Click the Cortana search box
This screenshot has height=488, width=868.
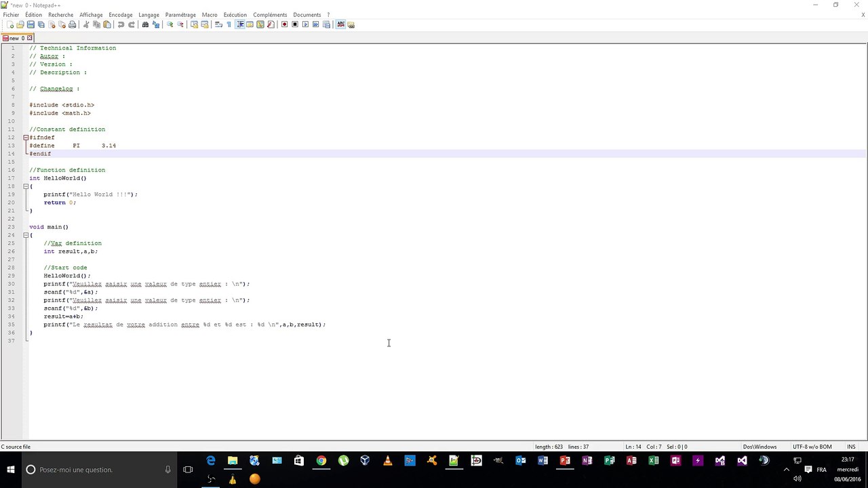(99, 470)
